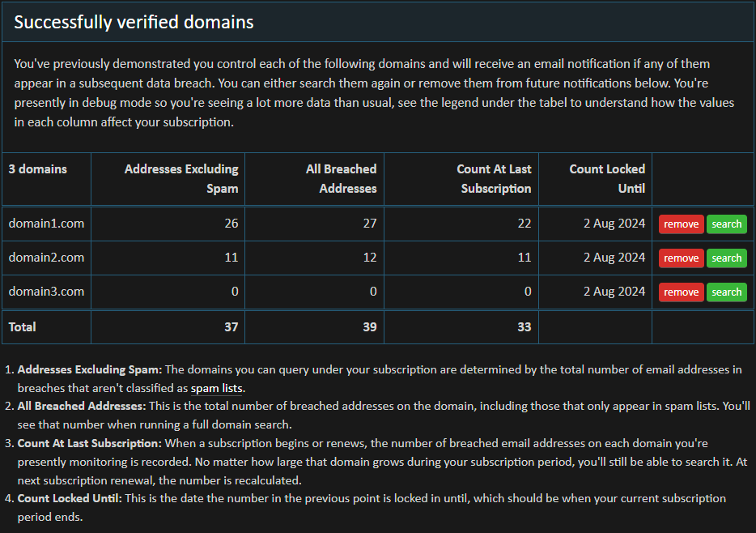Search domain3.com again
The image size is (756, 533).
point(727,292)
